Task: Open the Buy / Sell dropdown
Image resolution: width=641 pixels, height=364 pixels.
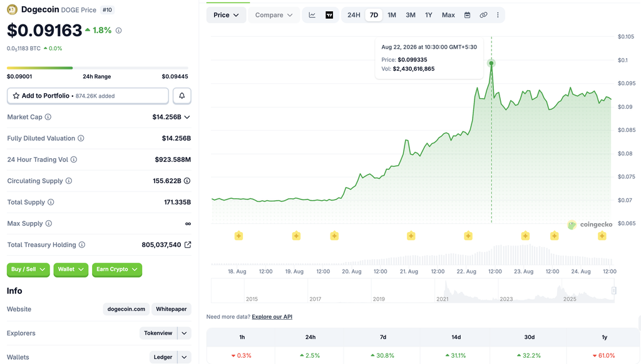Action: (x=28, y=269)
